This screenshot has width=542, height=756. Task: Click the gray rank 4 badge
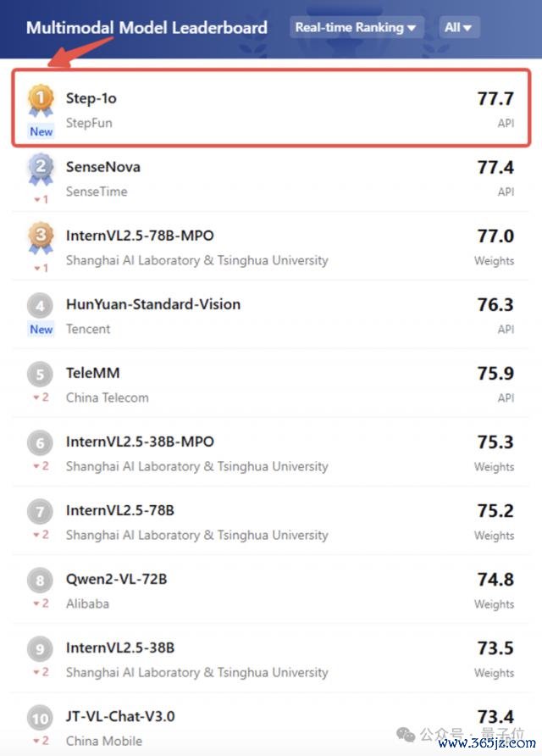click(41, 305)
